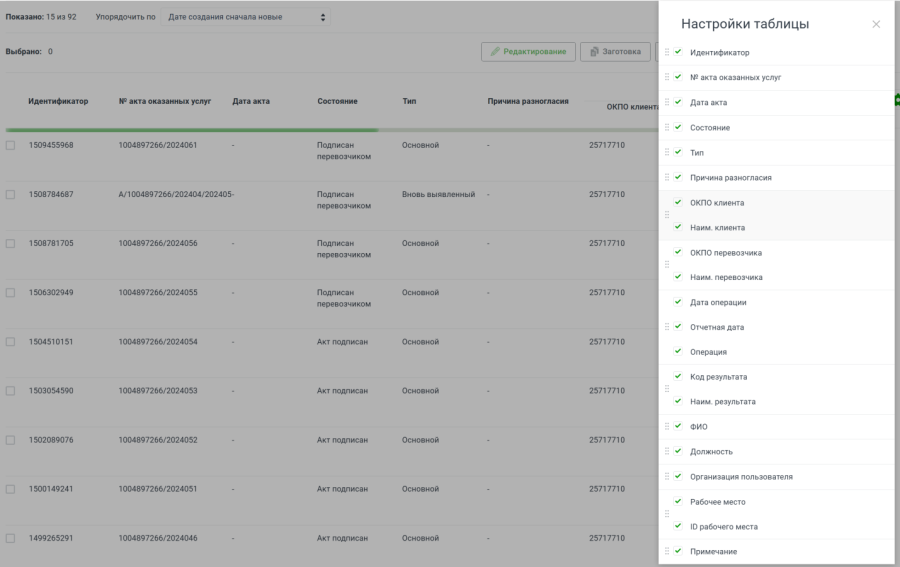Click the drag handle next to Примечание
Image resolution: width=900 pixels, height=567 pixels.
[667, 551]
